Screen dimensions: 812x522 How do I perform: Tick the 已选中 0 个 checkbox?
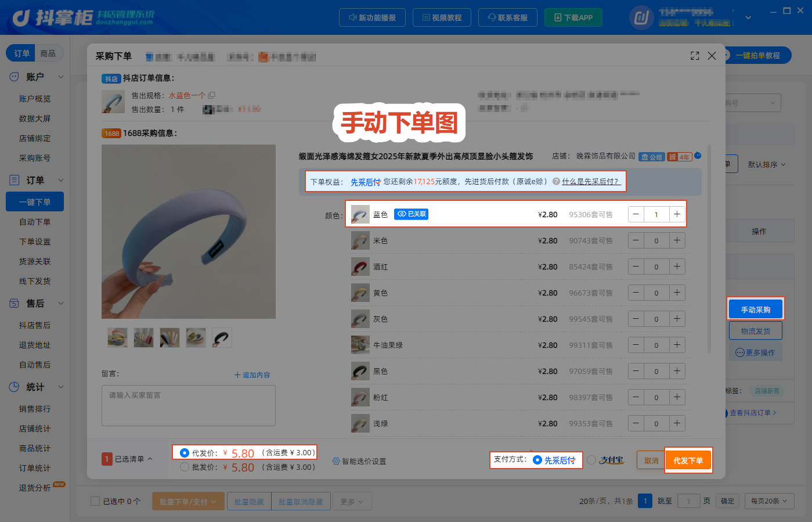click(x=95, y=501)
